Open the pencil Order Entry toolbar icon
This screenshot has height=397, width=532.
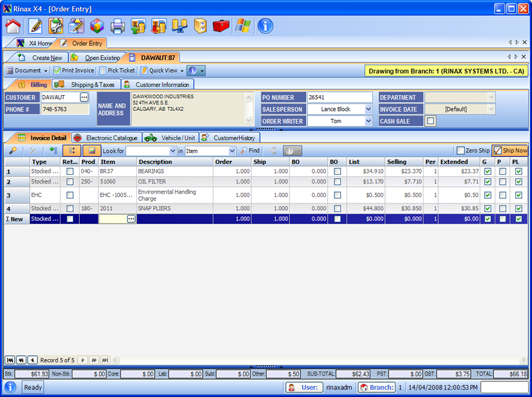(x=35, y=26)
